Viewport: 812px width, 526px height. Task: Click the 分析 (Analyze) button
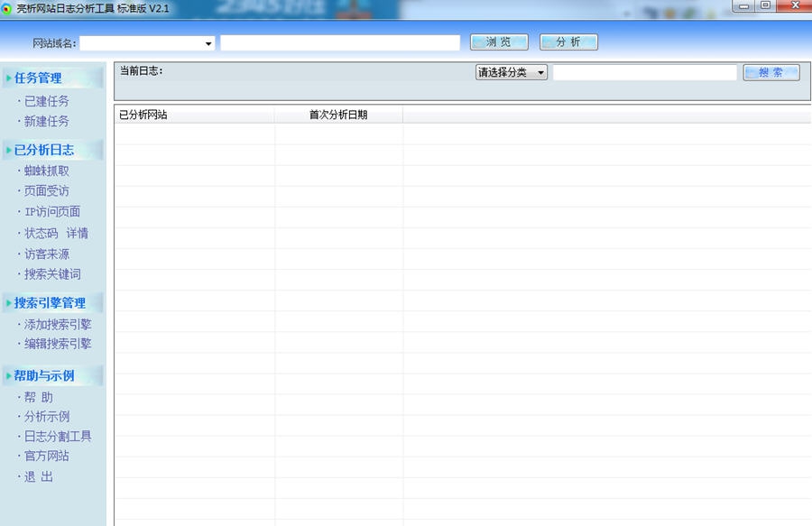pyautogui.click(x=568, y=42)
